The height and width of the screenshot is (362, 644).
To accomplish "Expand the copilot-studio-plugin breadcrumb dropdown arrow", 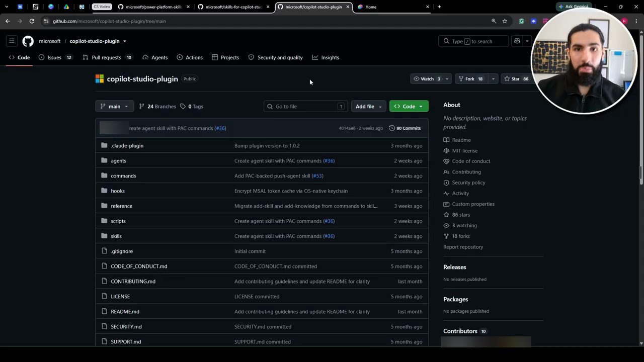I will click(x=124, y=41).
